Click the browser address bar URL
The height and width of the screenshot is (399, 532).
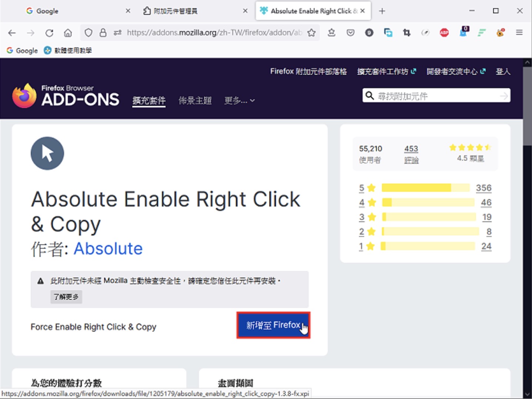pos(214,33)
